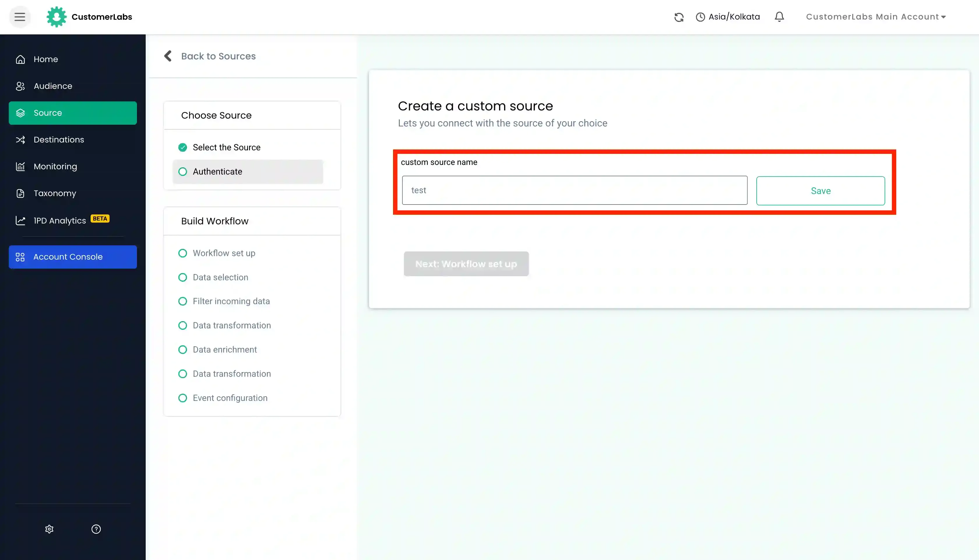Select the Data enrichment step circle

tap(183, 350)
